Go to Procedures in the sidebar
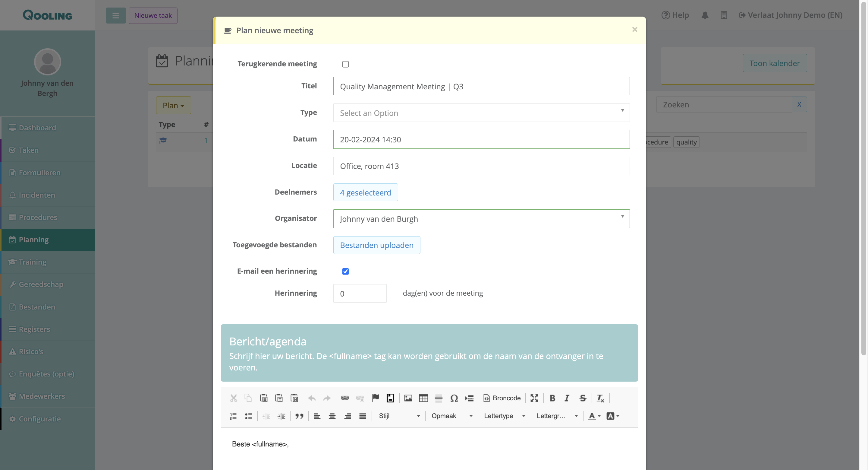Screen dimensions: 868x470 (38, 218)
